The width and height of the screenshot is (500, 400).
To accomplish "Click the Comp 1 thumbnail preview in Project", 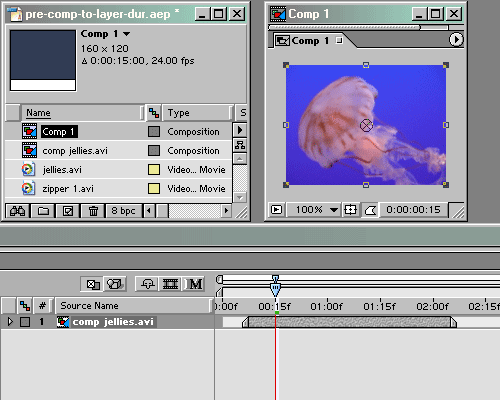I will point(43,60).
